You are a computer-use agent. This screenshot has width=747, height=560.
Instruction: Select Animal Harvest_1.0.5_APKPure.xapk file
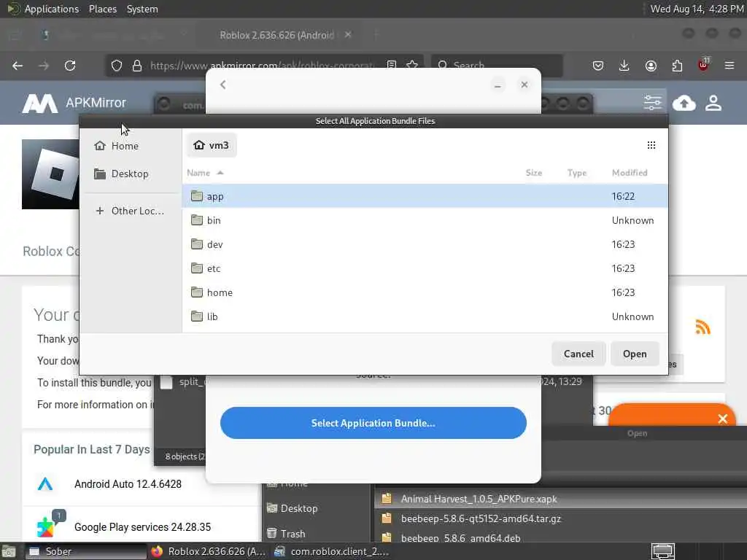point(479,499)
